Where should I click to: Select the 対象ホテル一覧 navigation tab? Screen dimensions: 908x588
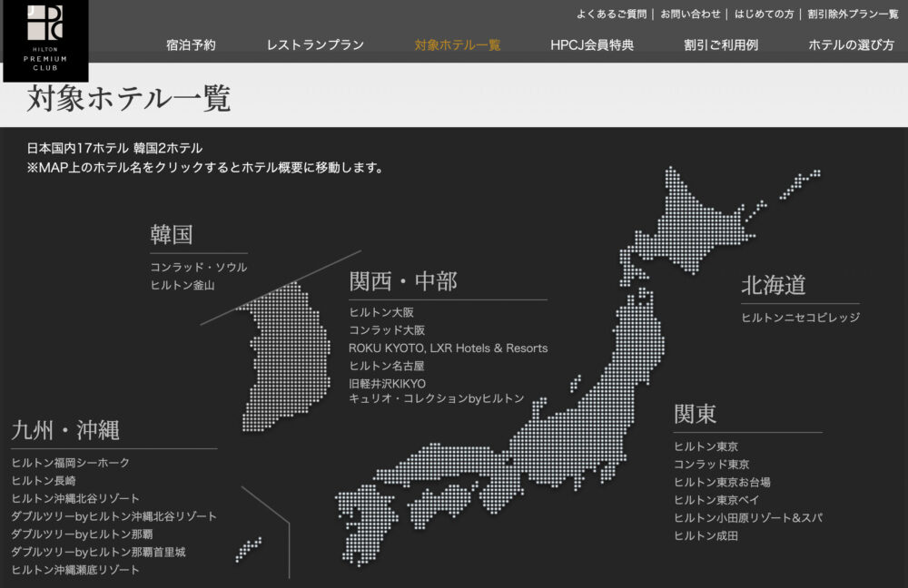tap(458, 45)
